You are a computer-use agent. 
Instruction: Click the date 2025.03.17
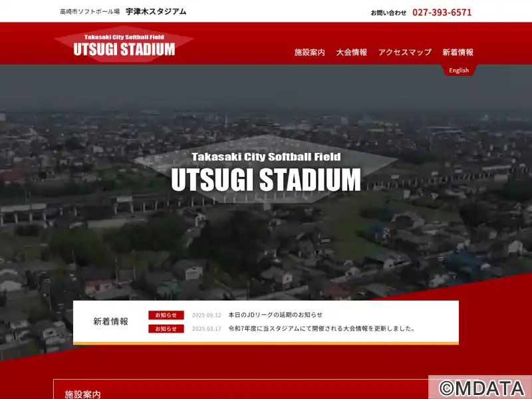(x=207, y=329)
